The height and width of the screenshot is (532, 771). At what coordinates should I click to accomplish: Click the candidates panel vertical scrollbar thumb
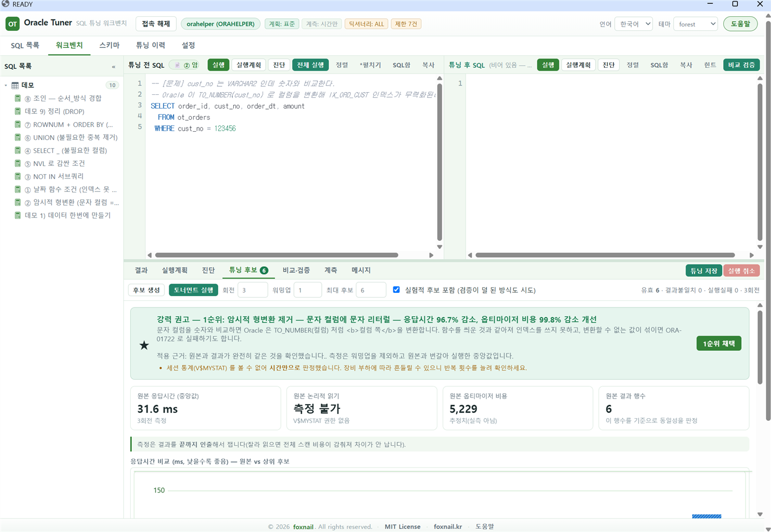point(760,347)
